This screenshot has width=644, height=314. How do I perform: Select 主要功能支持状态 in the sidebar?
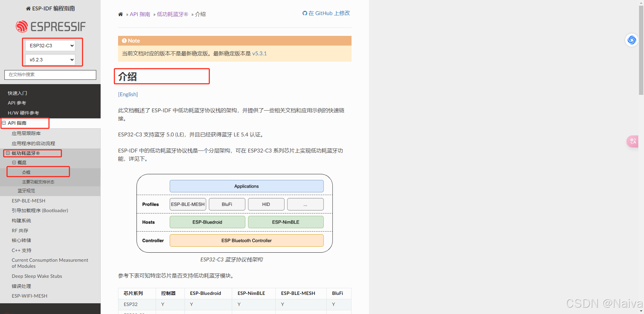pyautogui.click(x=38, y=182)
